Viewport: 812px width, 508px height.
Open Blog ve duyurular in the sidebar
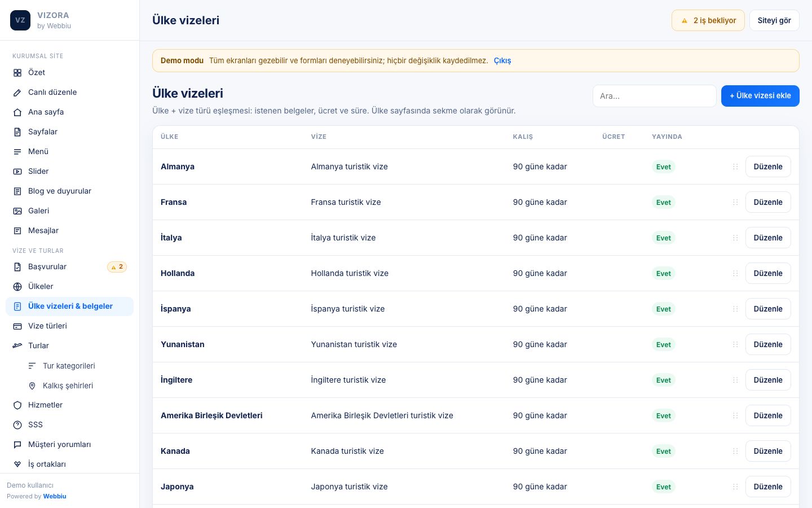[x=69, y=191]
